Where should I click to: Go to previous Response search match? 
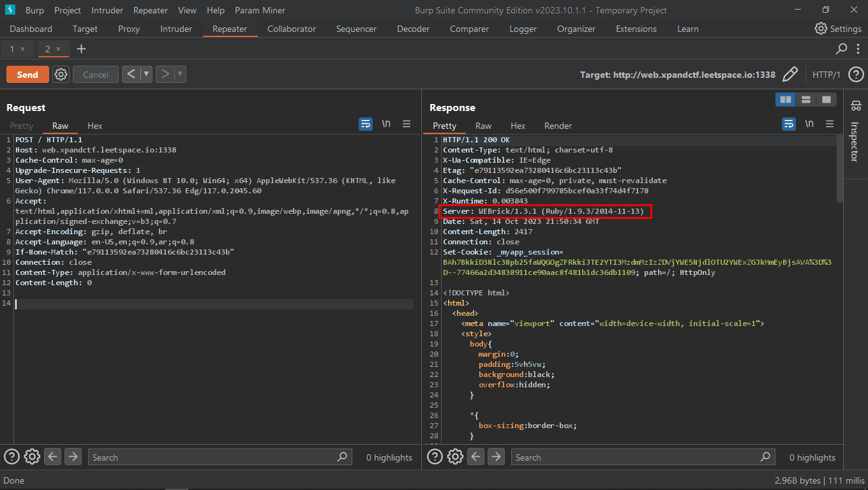coord(475,457)
